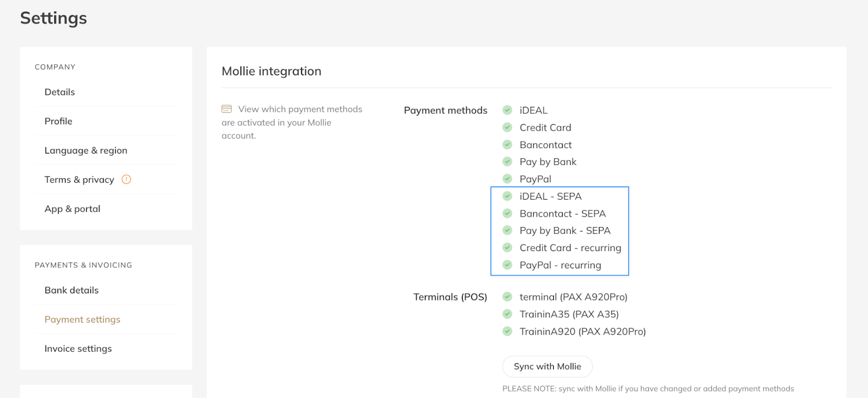This screenshot has width=868, height=398.
Task: Click the check icon next to Credit Card
Action: click(x=507, y=127)
